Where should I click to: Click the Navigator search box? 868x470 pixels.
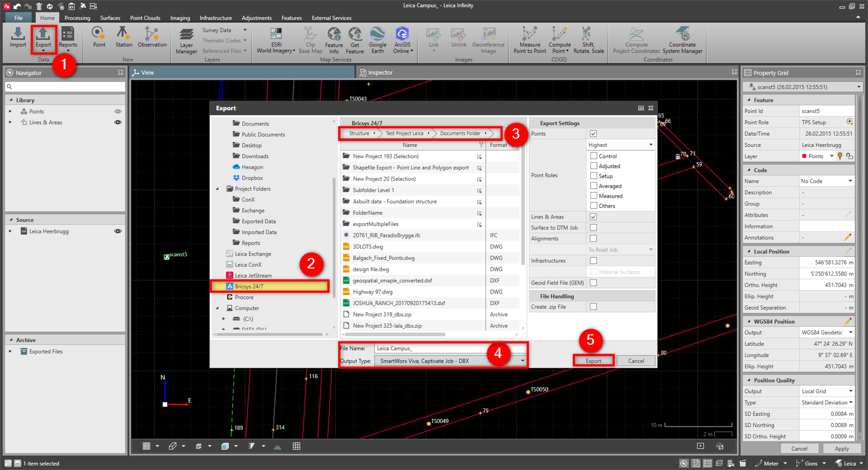coord(65,87)
